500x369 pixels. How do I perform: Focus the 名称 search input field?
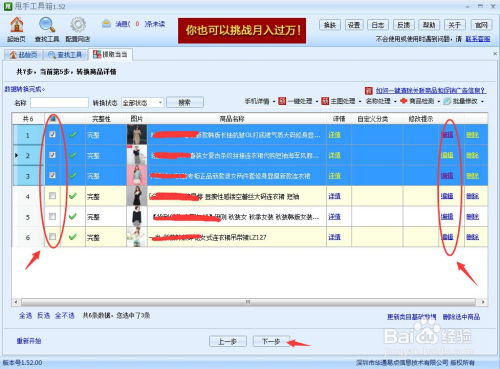tap(59, 102)
